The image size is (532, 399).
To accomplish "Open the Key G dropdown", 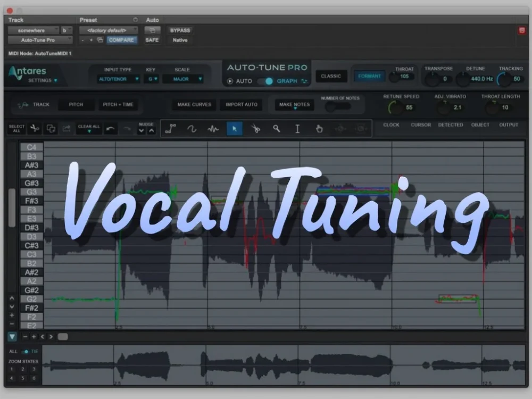I will tap(151, 79).
